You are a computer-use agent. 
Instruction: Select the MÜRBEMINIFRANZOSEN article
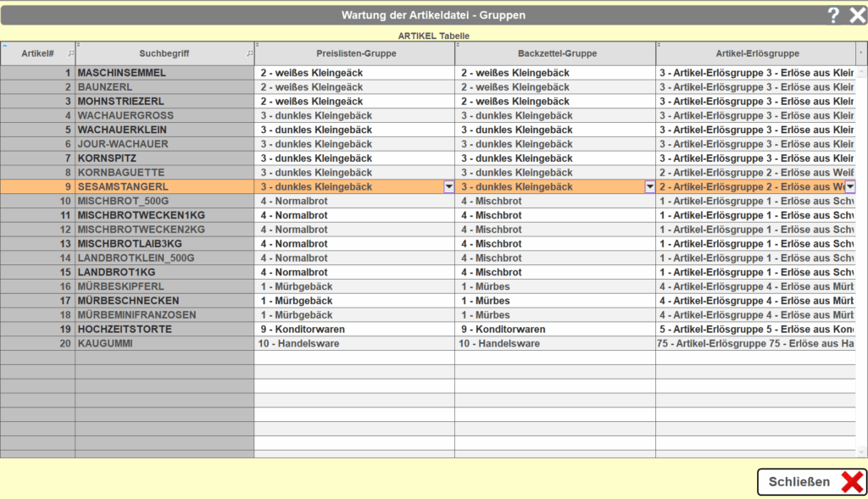pos(165,315)
